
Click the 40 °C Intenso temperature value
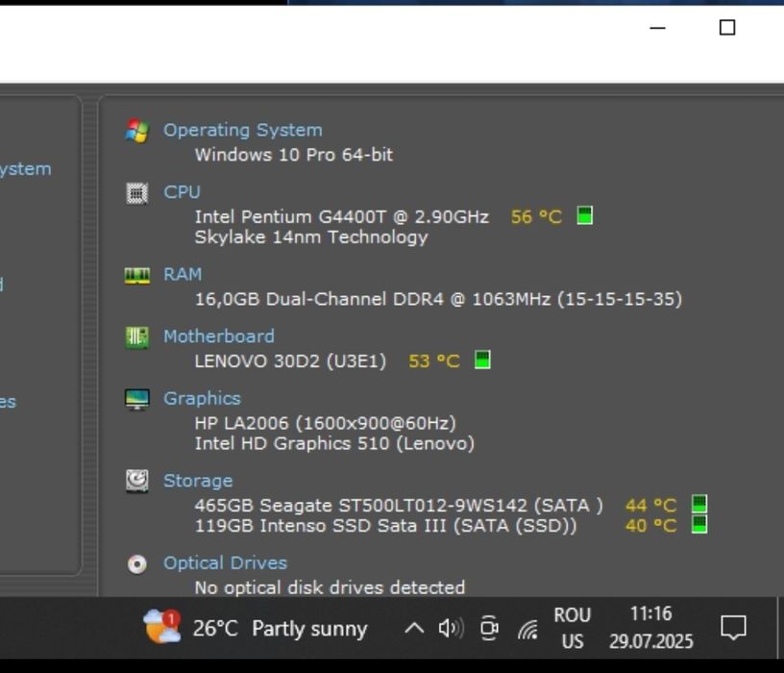(651, 526)
